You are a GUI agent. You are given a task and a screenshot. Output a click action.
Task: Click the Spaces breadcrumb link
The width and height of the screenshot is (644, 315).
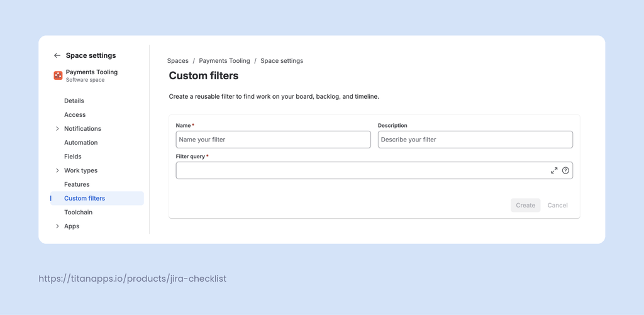pos(178,61)
